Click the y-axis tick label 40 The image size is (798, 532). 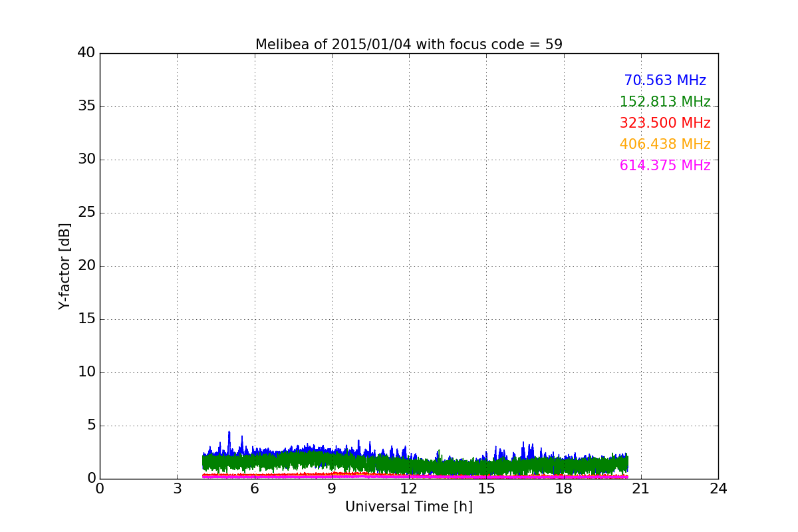pyautogui.click(x=86, y=53)
